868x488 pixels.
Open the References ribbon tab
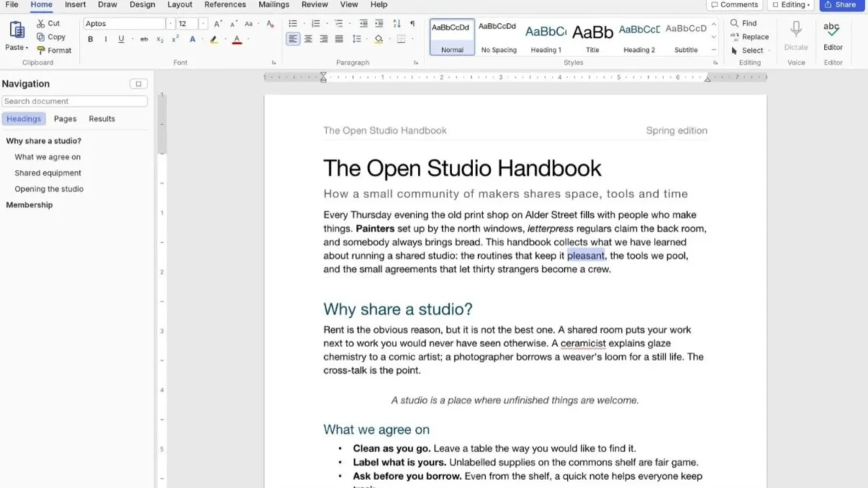tap(225, 4)
